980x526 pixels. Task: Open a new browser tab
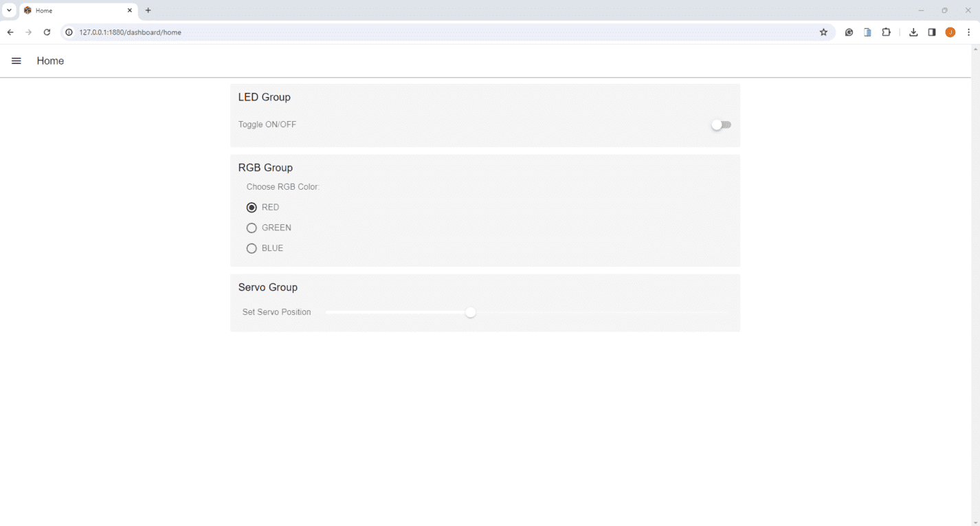pyautogui.click(x=148, y=10)
